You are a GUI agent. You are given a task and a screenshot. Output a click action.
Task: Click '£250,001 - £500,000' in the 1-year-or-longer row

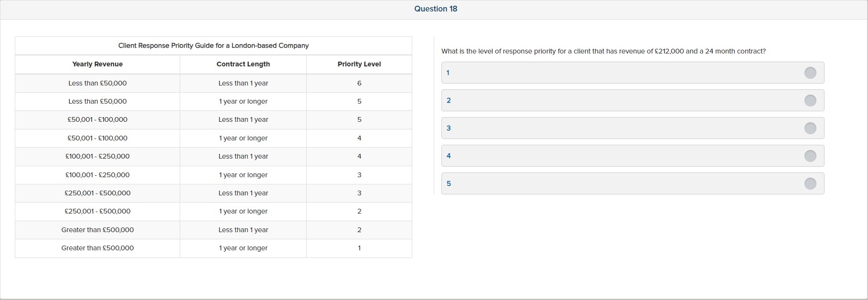(x=97, y=211)
